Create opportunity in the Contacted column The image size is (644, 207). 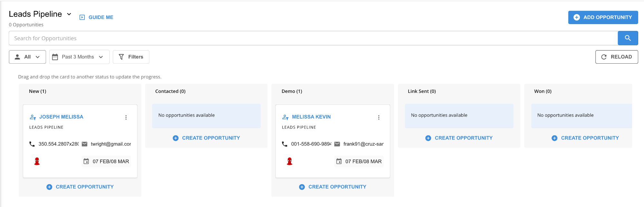pyautogui.click(x=206, y=138)
